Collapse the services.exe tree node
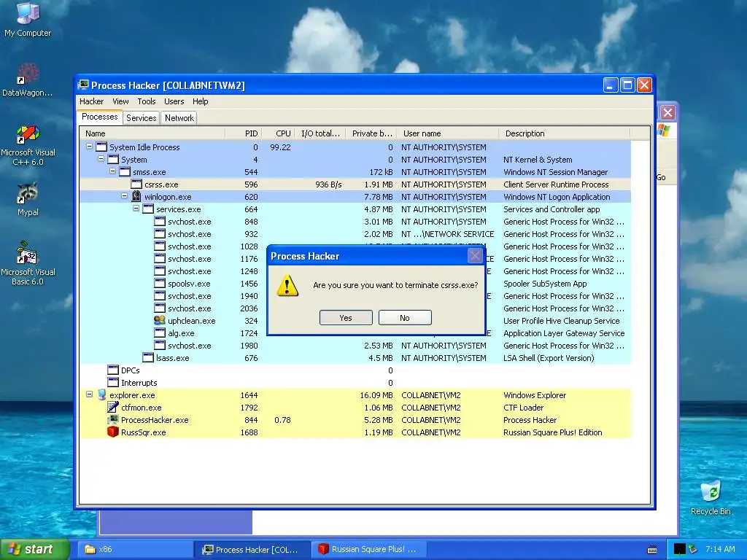The width and height of the screenshot is (747, 560). (x=136, y=209)
